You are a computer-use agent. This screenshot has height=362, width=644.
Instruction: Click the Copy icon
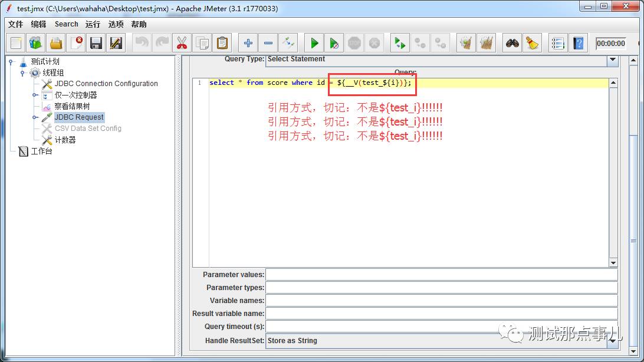point(202,43)
